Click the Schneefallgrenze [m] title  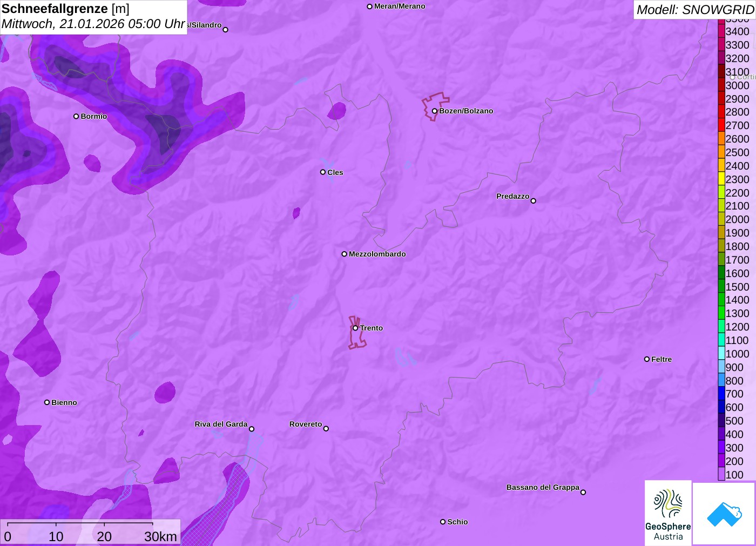pyautogui.click(x=65, y=9)
